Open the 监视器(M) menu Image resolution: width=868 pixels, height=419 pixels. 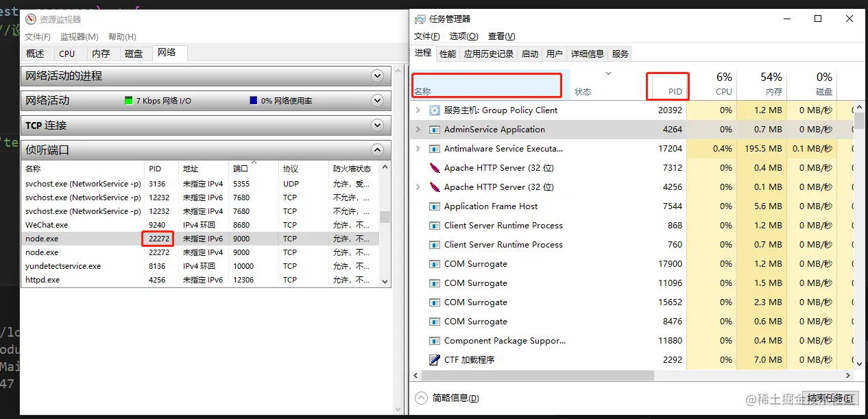pyautogui.click(x=80, y=36)
